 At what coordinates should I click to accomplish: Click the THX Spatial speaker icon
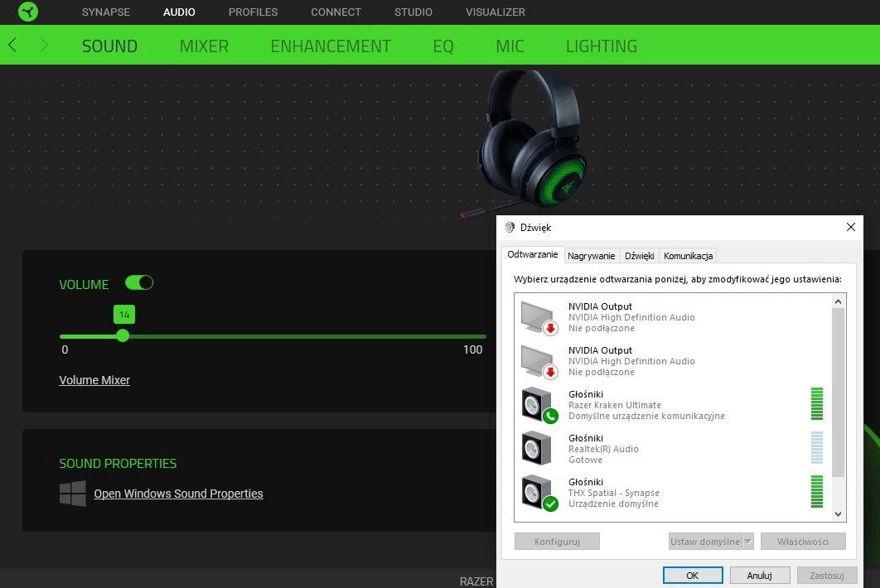(539, 493)
